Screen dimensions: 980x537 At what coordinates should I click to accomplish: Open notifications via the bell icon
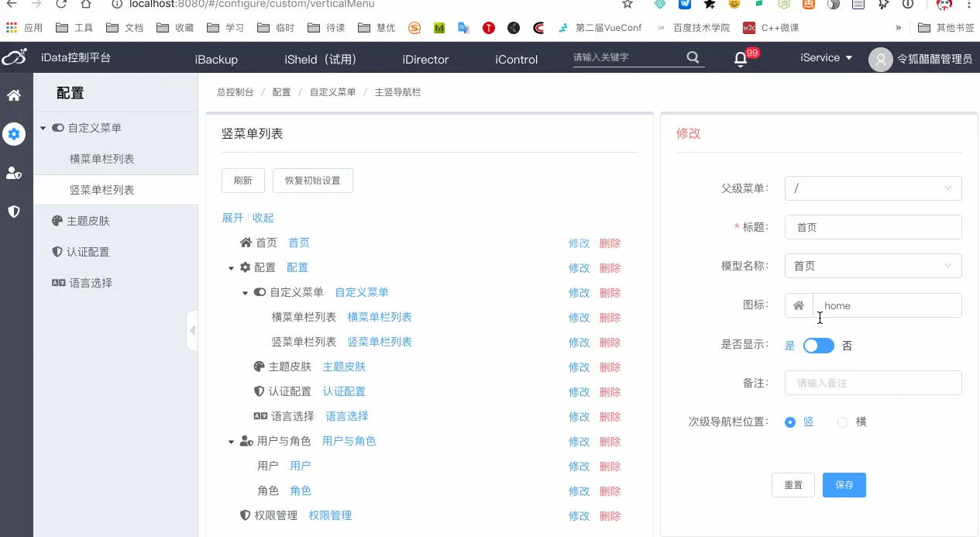coord(741,57)
